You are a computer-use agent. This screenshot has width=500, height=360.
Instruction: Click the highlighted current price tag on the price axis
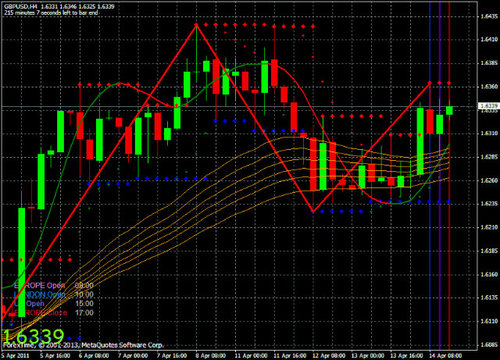(489, 106)
